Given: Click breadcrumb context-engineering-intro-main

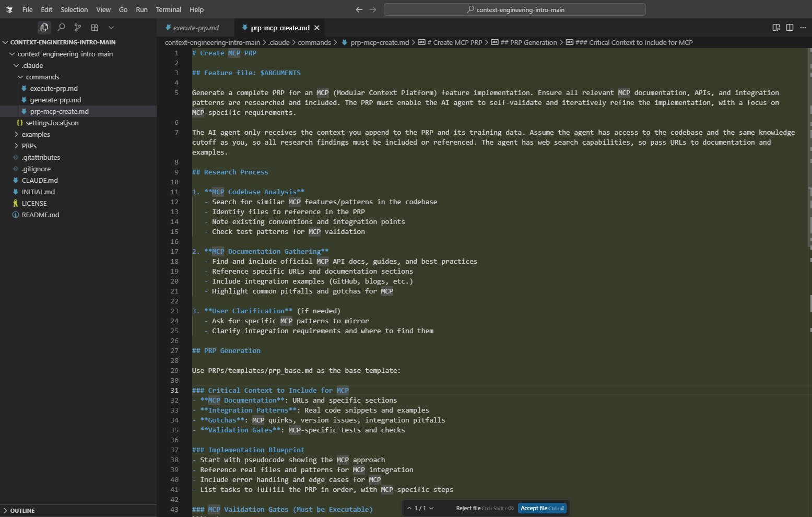Looking at the screenshot, I should pos(213,42).
